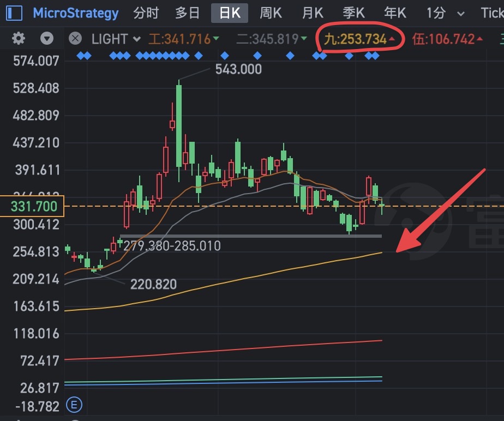Open the 年K yearly chart tab
504x421 pixels.
395,13
